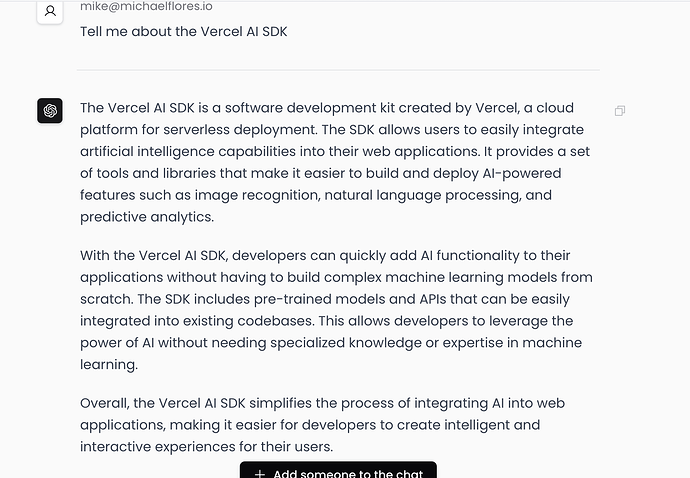The image size is (690, 478).
Task: Click 'Add someone to the chat' button
Action: (338, 470)
